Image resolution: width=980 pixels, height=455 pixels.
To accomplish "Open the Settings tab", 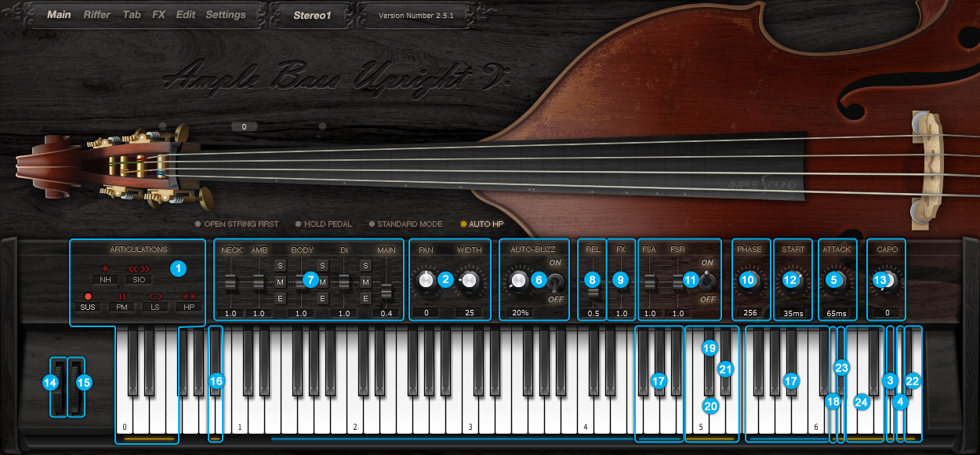I will 226,15.
